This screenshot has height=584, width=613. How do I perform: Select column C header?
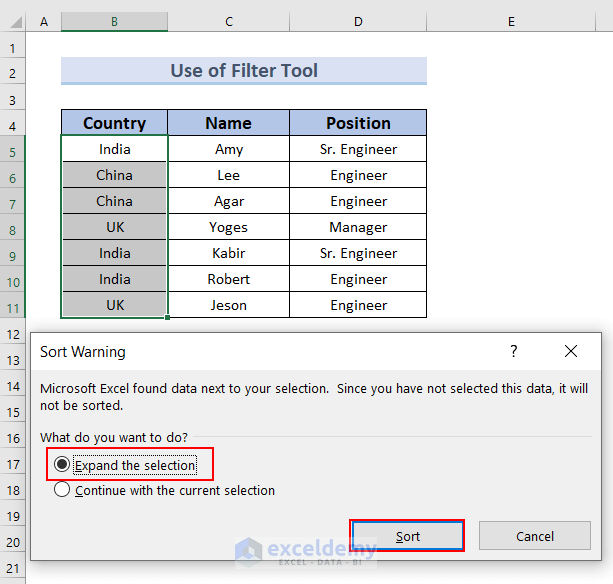(229, 22)
